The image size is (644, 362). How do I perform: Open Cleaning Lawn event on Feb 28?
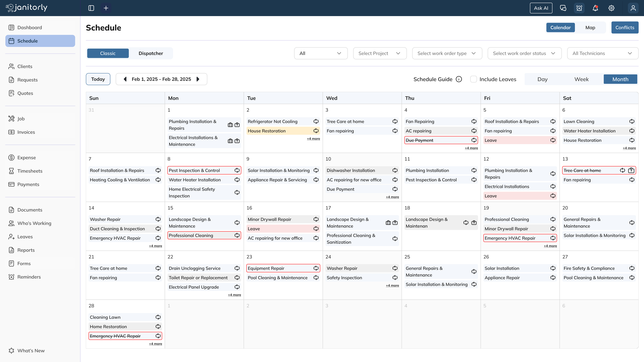125,317
